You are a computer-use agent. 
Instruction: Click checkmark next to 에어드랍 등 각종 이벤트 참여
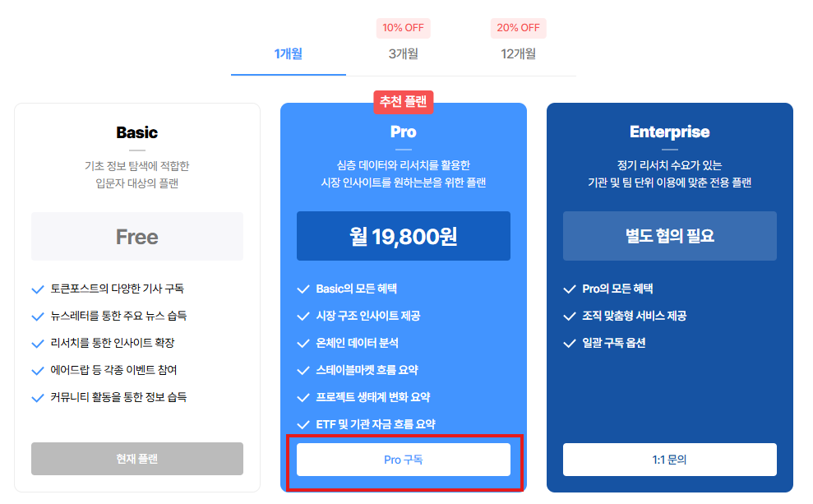click(x=37, y=371)
